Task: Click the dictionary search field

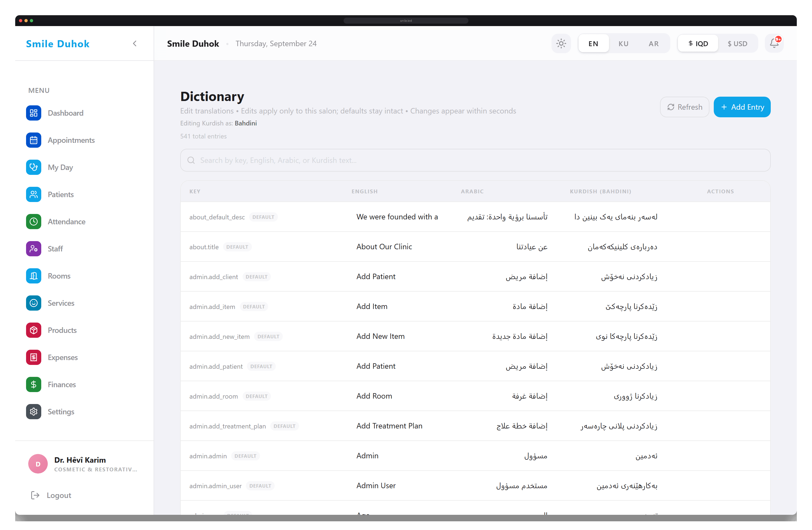Action: [475, 160]
